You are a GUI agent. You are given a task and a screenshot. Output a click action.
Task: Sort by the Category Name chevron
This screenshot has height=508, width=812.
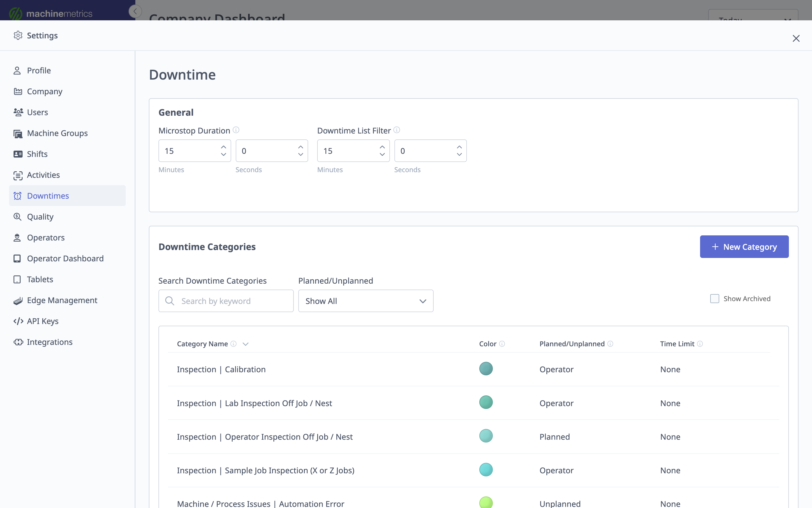[246, 344]
